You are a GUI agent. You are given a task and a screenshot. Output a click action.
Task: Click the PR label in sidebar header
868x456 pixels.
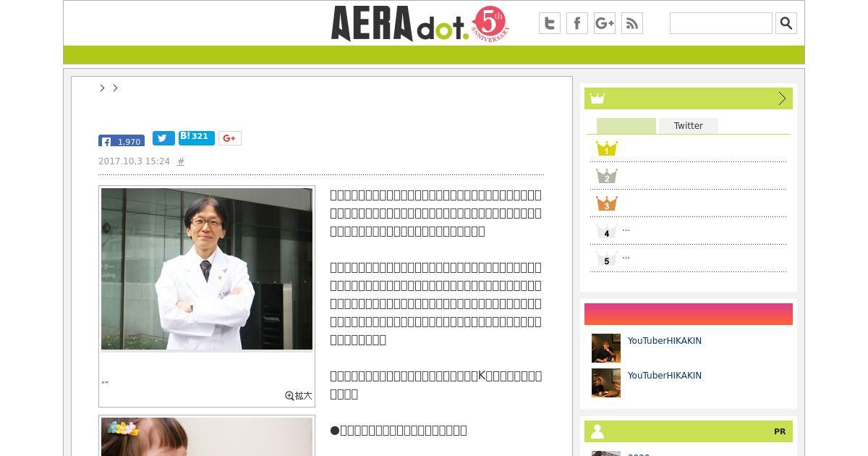[780, 431]
